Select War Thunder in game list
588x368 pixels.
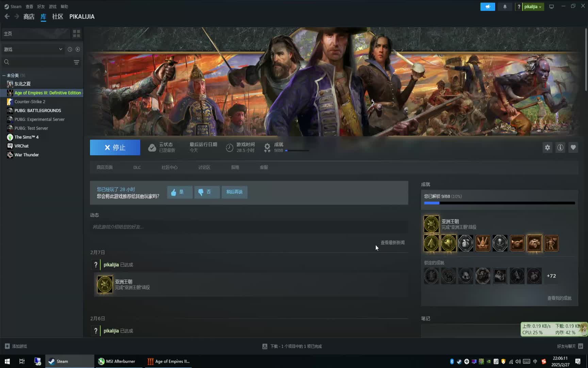[27, 155]
